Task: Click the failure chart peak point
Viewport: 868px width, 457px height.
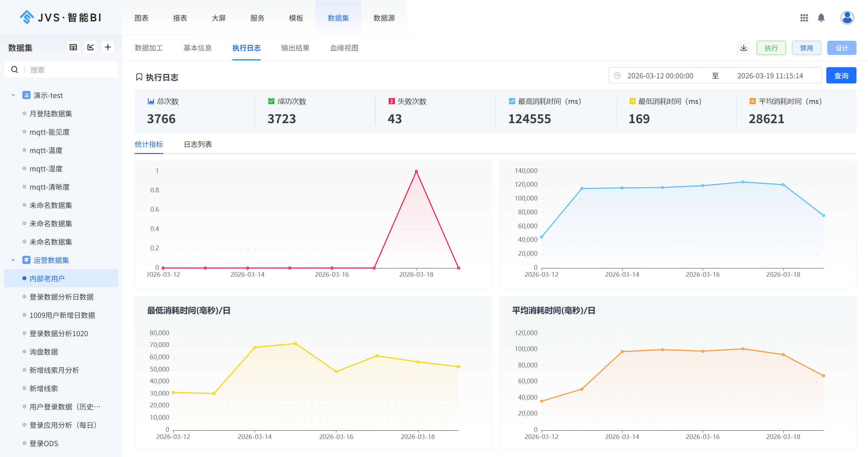Action: click(x=416, y=172)
